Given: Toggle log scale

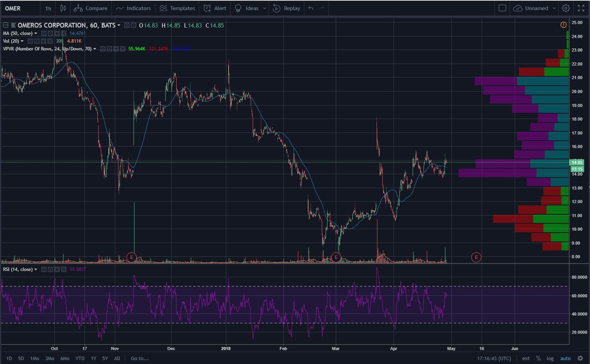Looking at the screenshot, I should click(x=550, y=359).
